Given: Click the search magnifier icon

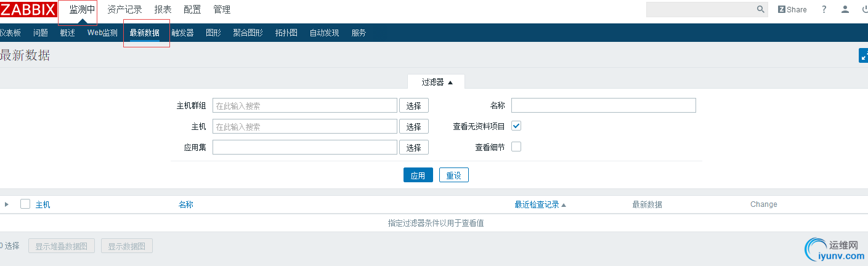Looking at the screenshot, I should [761, 9].
